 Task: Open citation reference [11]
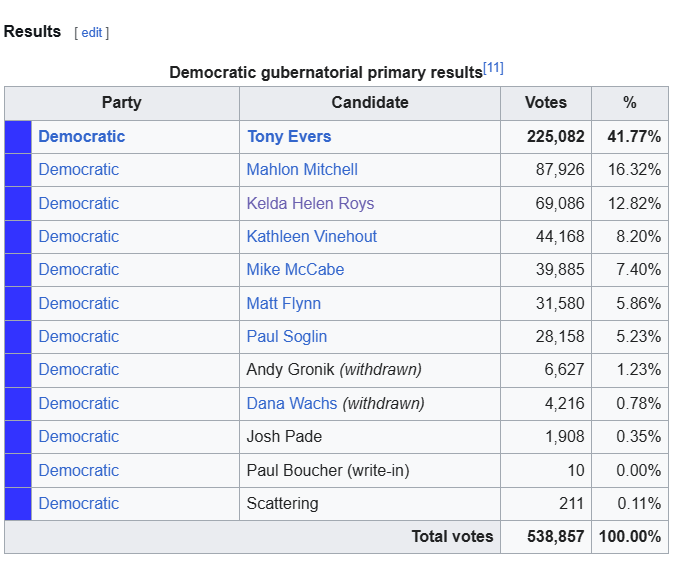point(493,68)
